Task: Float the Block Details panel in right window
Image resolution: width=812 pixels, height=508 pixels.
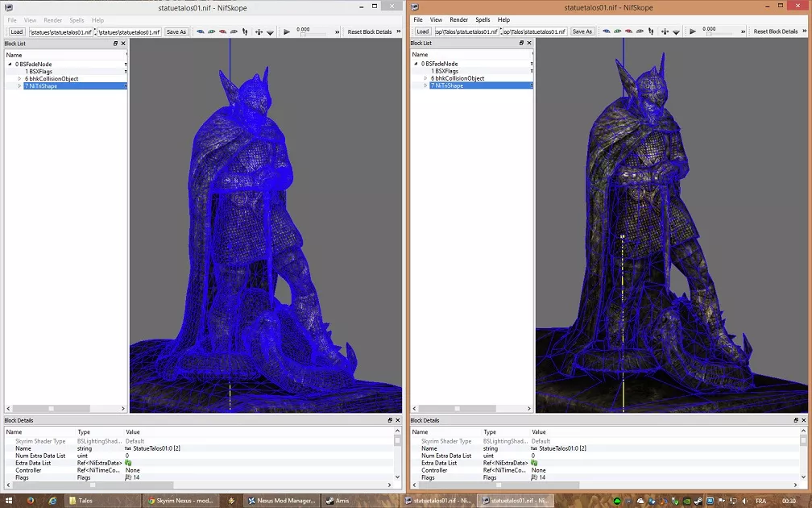Action: click(x=796, y=420)
